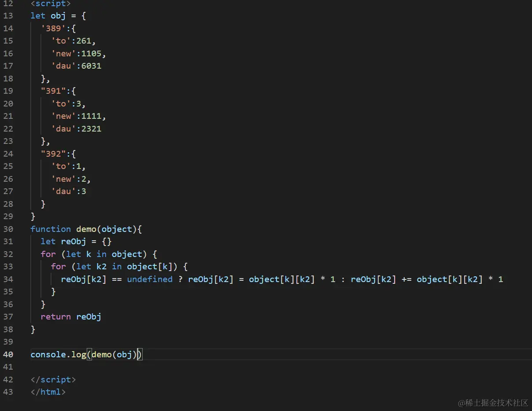Click the 'new':2 entry
Image resolution: width=532 pixels, height=411 pixels.
(x=71, y=179)
